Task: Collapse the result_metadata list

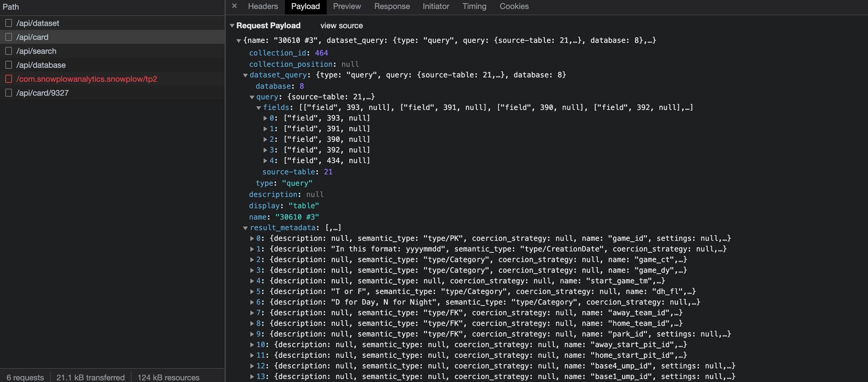Action: (245, 228)
